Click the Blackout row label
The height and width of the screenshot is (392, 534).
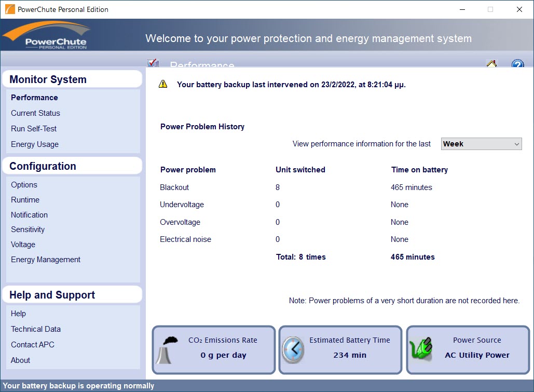(174, 187)
